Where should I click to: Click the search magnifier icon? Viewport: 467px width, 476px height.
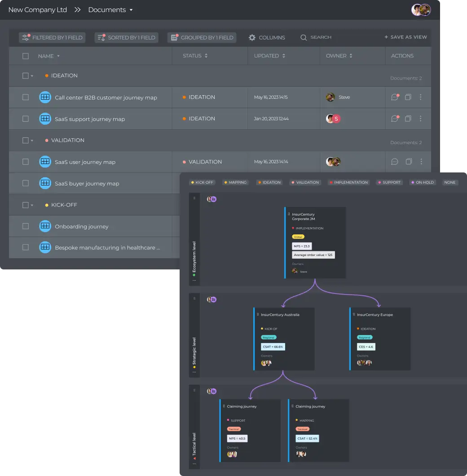pos(304,38)
